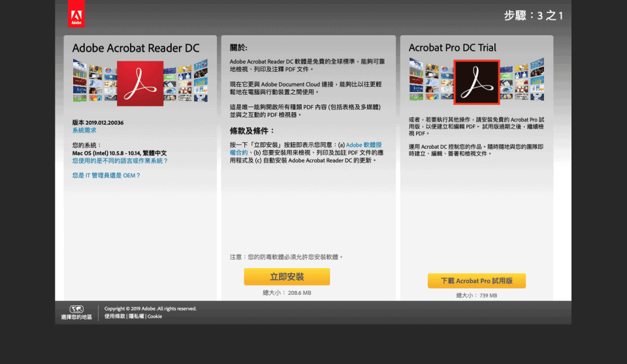Click the 關於: heading
This screenshot has height=364, width=627.
pyautogui.click(x=239, y=48)
